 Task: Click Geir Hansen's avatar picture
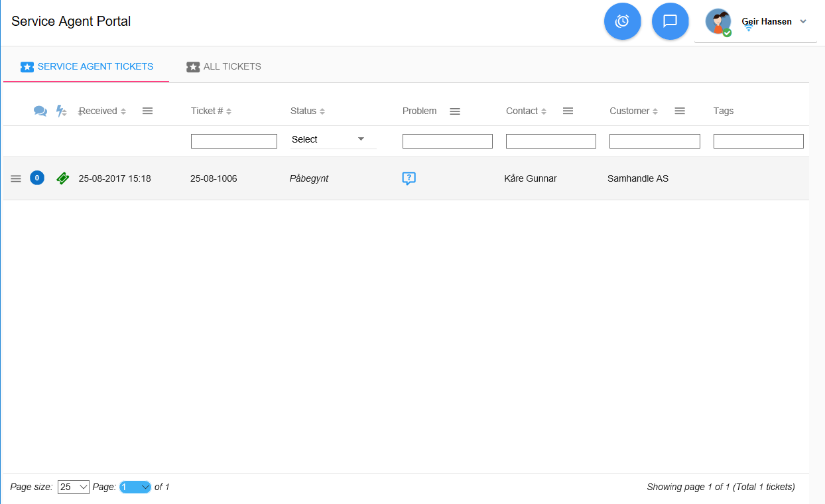718,22
